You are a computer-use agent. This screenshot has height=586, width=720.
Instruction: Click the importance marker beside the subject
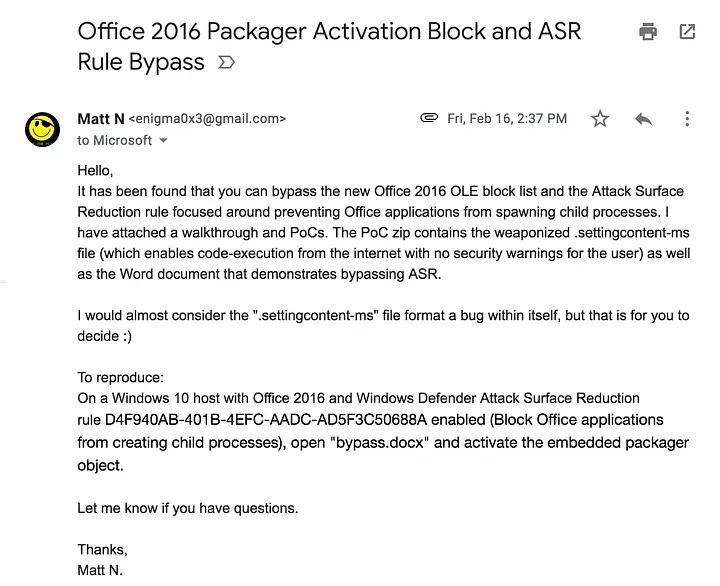[226, 63]
